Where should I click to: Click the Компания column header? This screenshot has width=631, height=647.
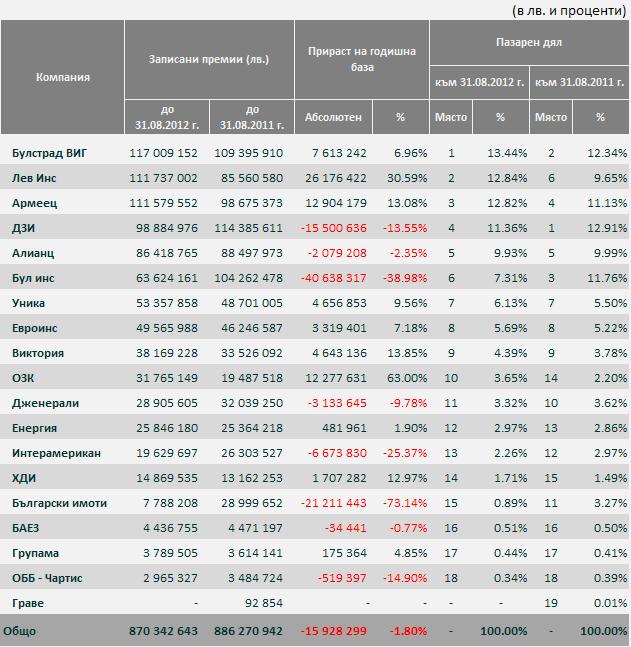(x=62, y=77)
